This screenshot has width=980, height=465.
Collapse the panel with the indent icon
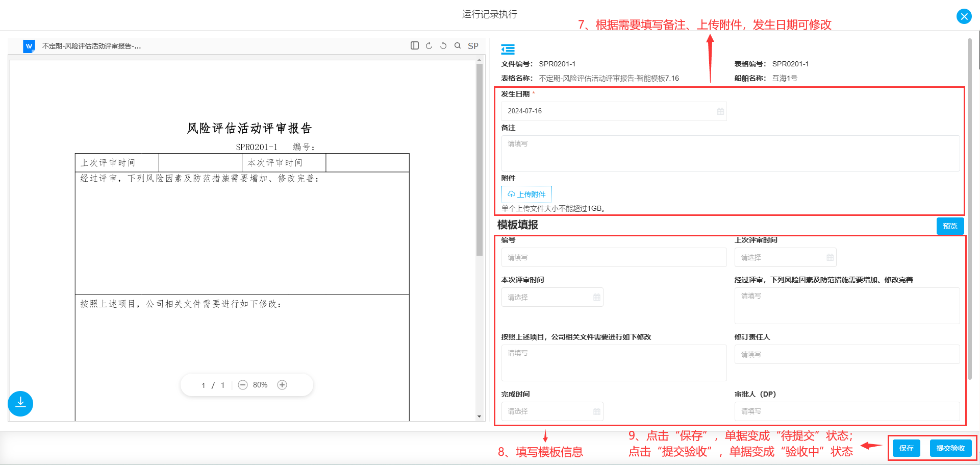coord(508,49)
